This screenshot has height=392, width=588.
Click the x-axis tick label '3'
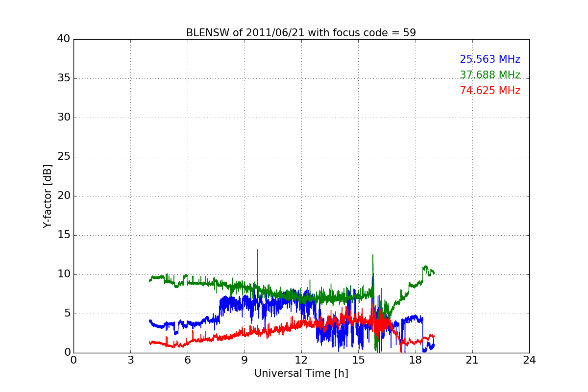130,360
